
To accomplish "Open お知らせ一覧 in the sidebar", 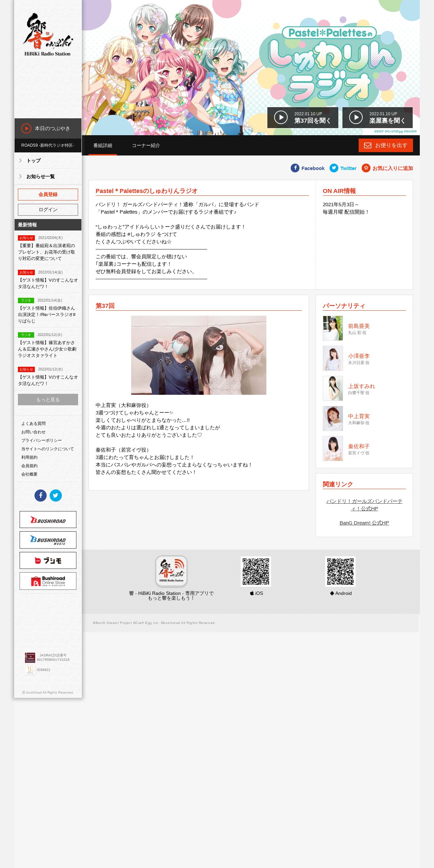I will click(48, 176).
